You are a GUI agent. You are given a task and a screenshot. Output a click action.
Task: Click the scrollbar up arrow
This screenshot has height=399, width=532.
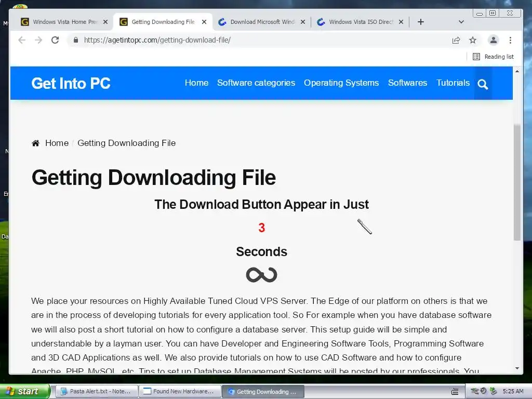point(517,71)
